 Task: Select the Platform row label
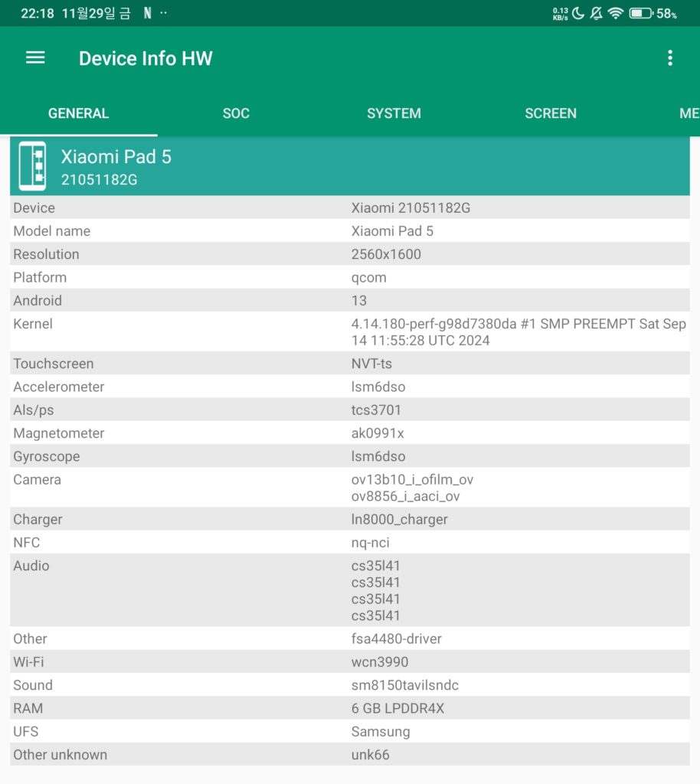point(40,277)
